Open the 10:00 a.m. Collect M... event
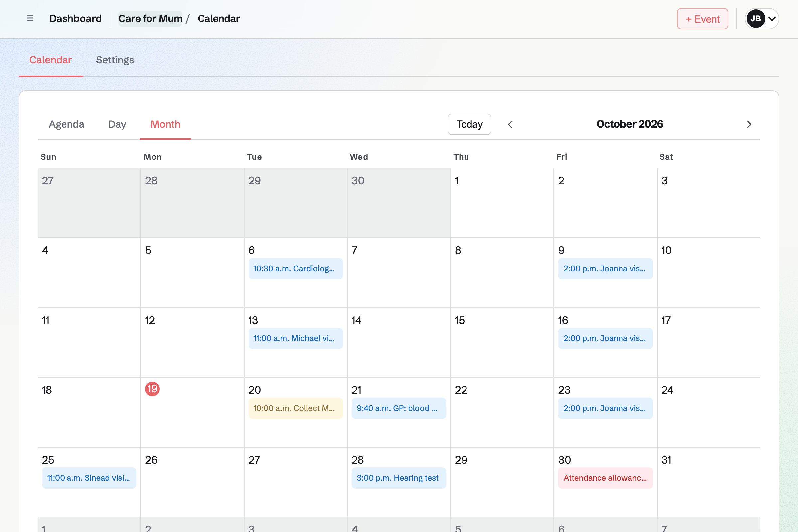The image size is (798, 532). coord(296,408)
